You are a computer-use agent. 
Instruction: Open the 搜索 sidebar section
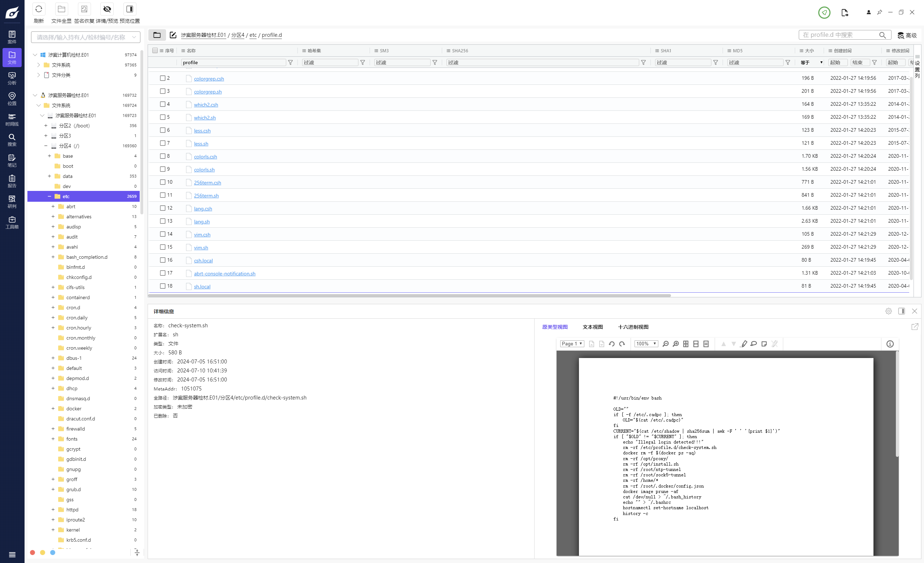pyautogui.click(x=12, y=140)
